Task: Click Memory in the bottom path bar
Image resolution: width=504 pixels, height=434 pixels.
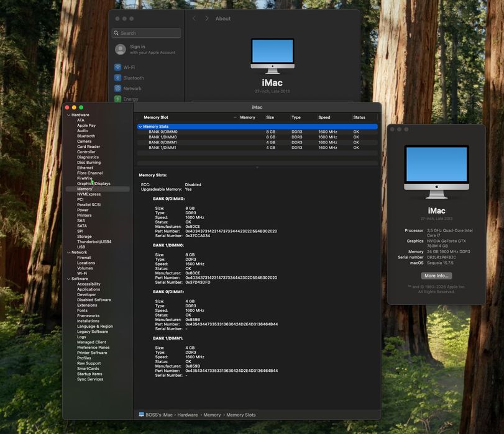Action: click(212, 415)
